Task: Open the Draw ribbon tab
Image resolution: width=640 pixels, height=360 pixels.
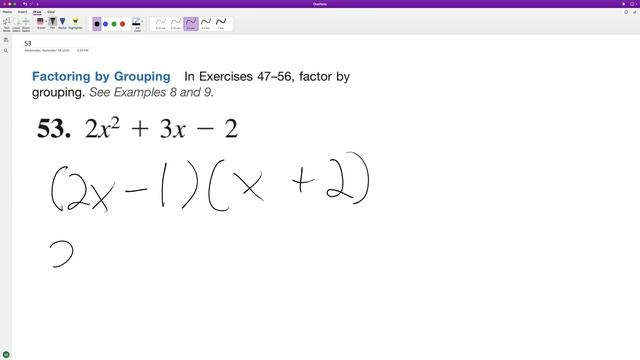Action: pos(37,12)
